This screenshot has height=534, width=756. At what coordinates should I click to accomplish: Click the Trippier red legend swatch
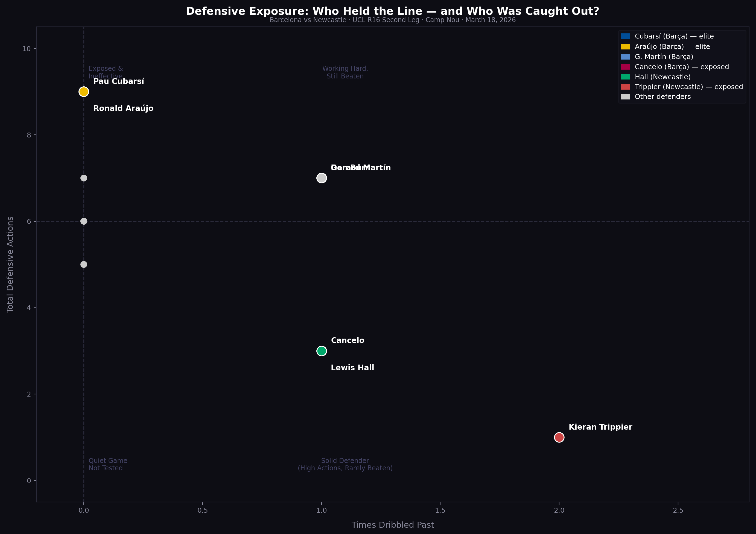(x=625, y=87)
